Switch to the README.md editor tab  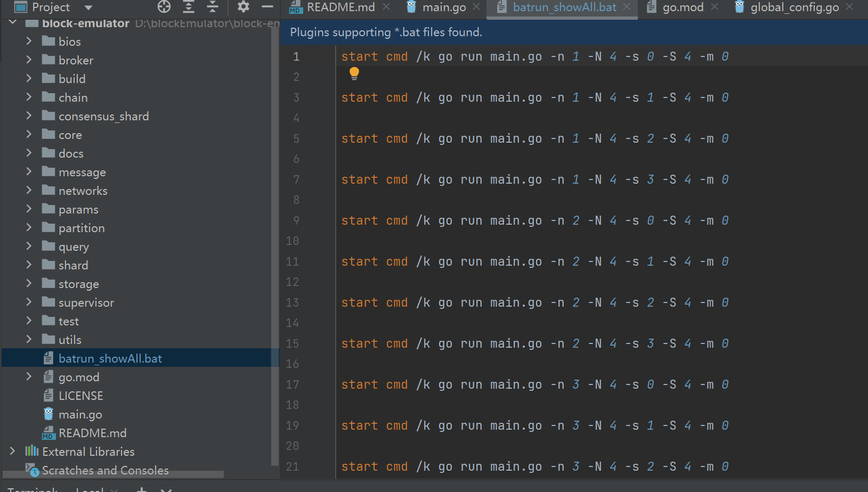340,7
